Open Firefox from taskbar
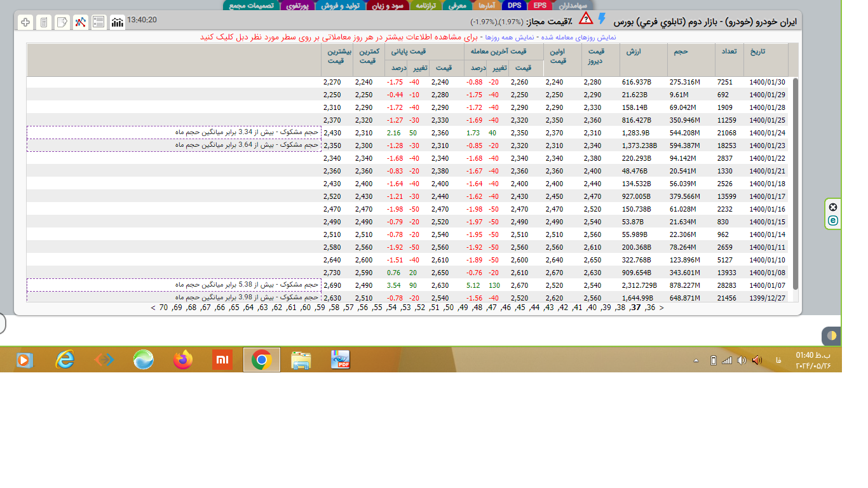The width and height of the screenshot is (868, 488). 183,360
